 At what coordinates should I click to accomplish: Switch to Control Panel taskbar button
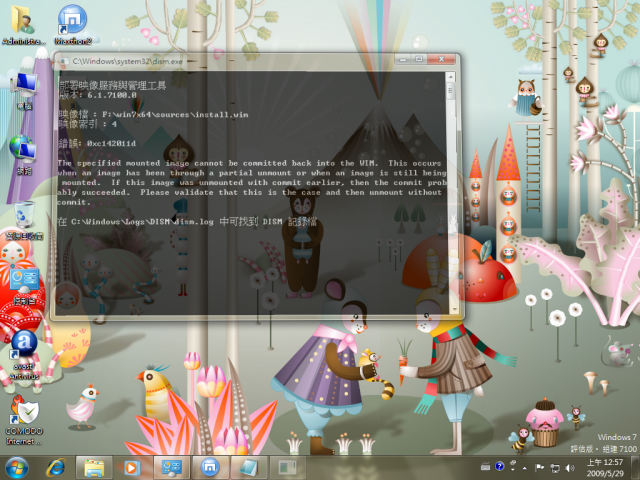[171, 468]
